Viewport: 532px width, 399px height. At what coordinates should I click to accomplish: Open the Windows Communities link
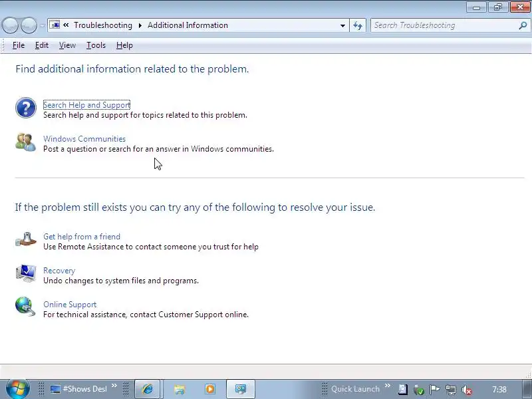coord(84,139)
